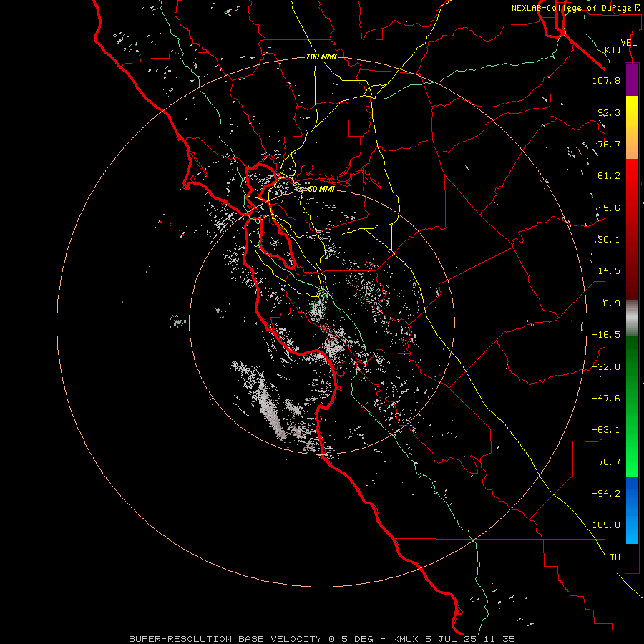The image size is (644, 644).
Task: Click the '0.5 DEG' elevation angle text
Action: [x=351, y=639]
